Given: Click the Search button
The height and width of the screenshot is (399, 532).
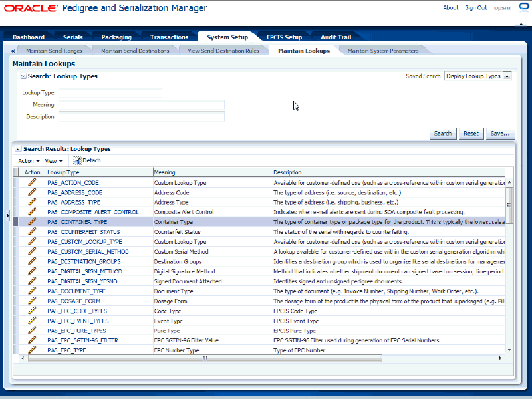Looking at the screenshot, I should pos(443,134).
